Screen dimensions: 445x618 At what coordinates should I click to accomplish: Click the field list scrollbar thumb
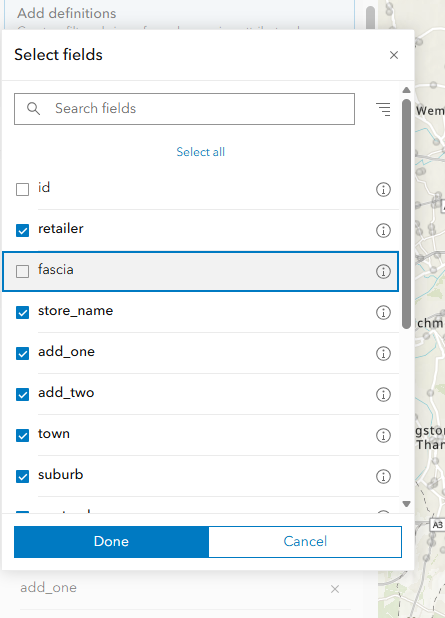(406, 214)
